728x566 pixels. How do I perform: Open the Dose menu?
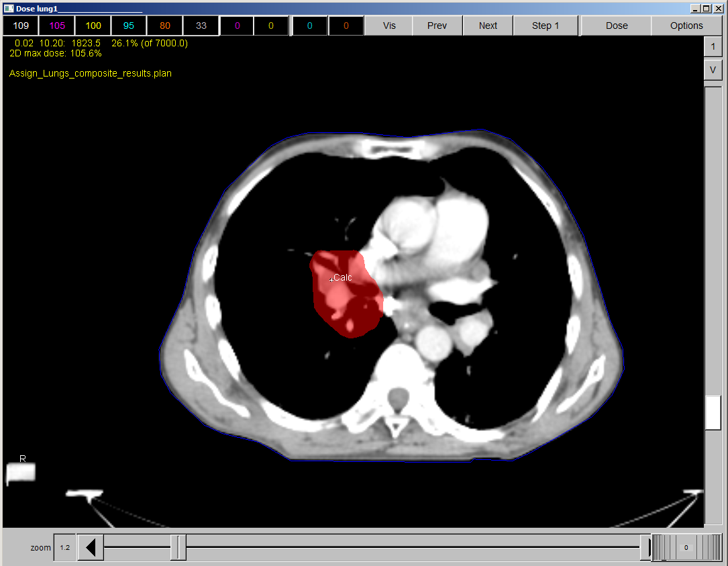(x=617, y=26)
